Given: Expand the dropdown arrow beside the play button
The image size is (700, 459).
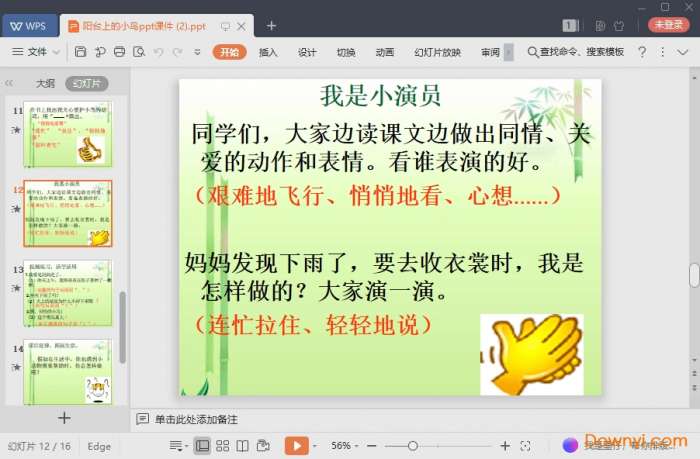Looking at the screenshot, I should [315, 446].
